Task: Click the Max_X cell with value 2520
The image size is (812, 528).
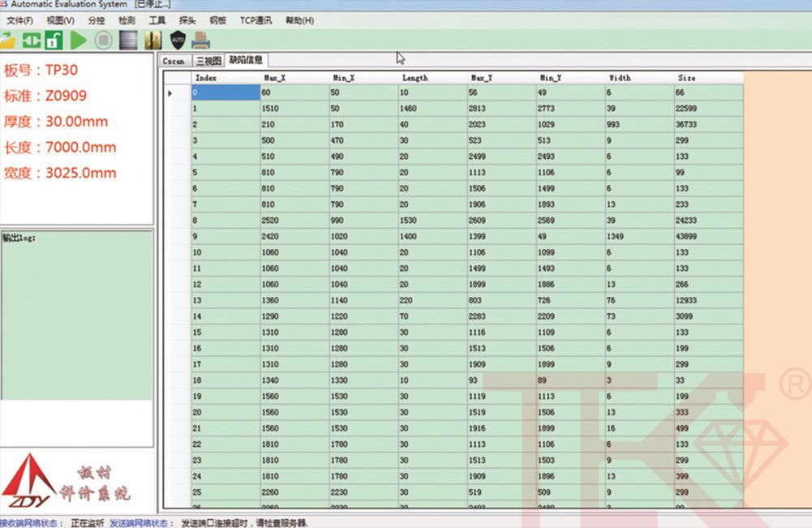Action: coord(293,220)
